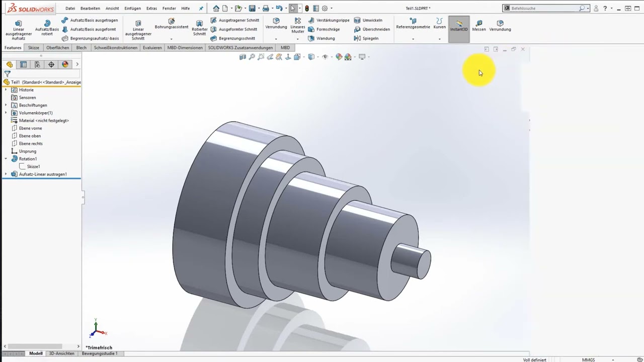Open the Bohrungsassistent tool
The image size is (644, 362).
click(172, 24)
